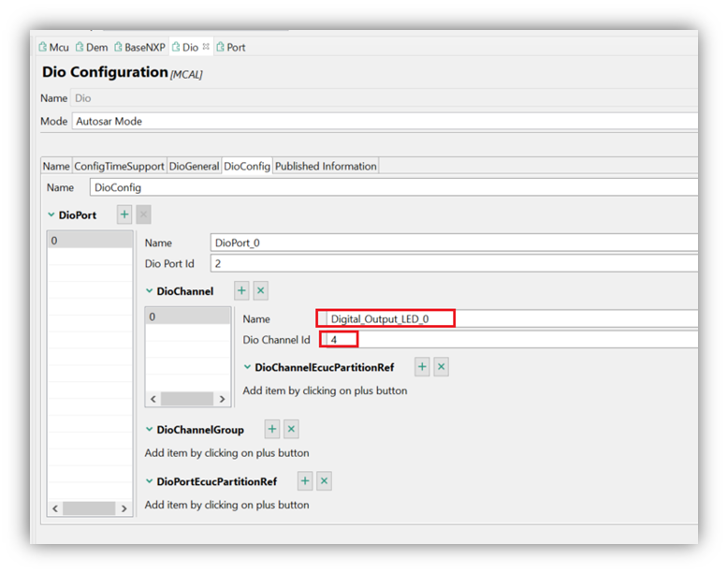Open the ConfigTimeSupport sub-tab
This screenshot has height=574, width=728.
click(x=119, y=167)
